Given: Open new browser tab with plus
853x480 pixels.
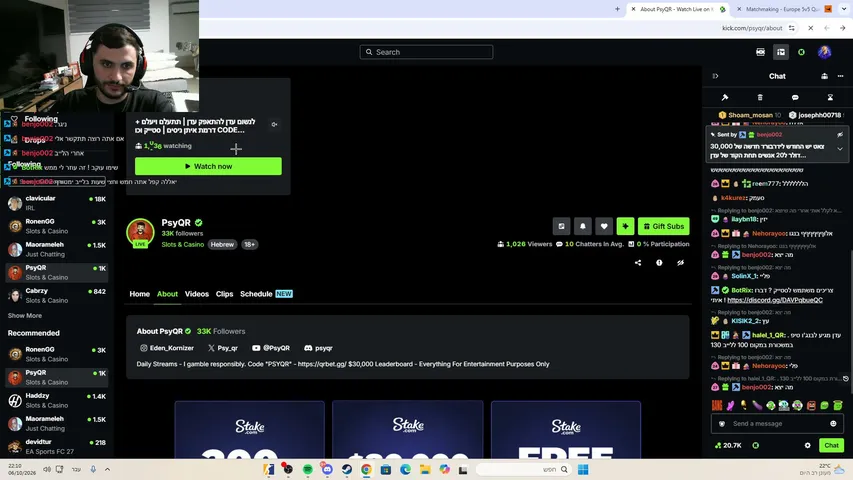Looking at the screenshot, I should (617, 9).
